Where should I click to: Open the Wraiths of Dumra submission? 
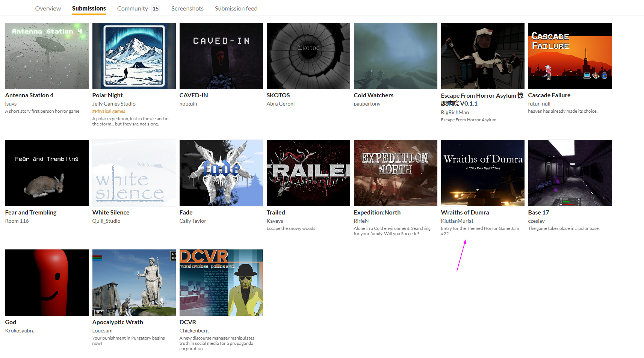pyautogui.click(x=465, y=212)
